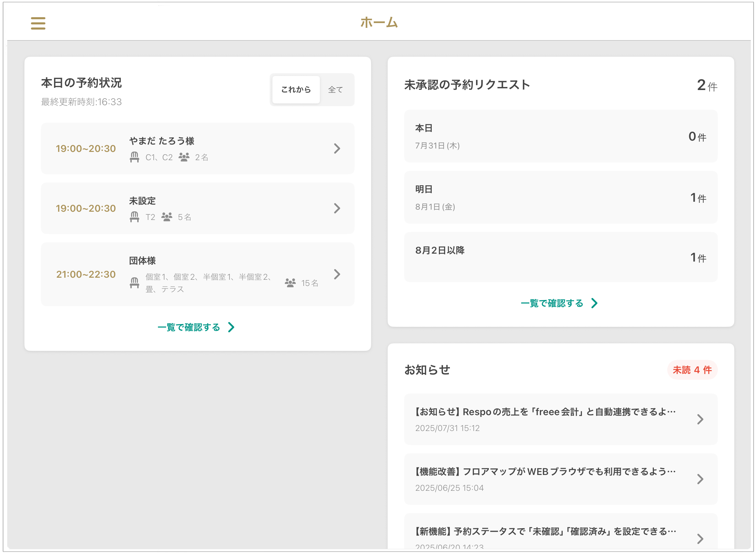Viewport: 756px width, 554px height.
Task: Click 一覧で確認する under reservations
Action: coord(189,327)
